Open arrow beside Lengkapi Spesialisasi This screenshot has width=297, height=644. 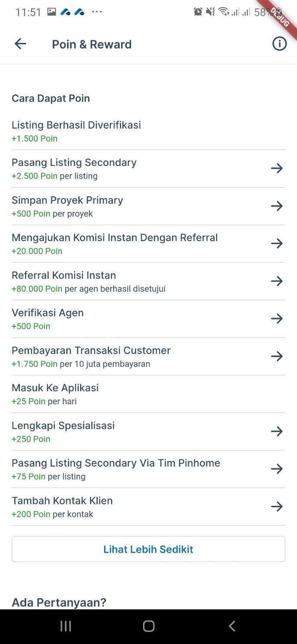277,431
